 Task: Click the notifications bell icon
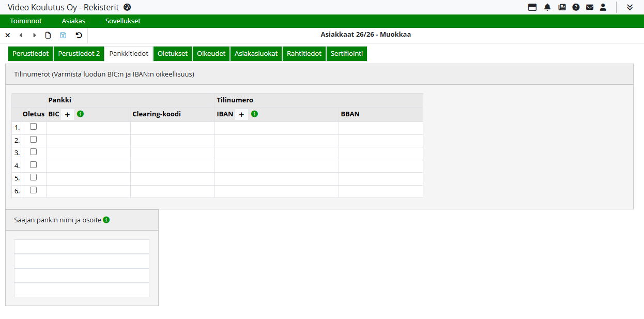click(547, 7)
